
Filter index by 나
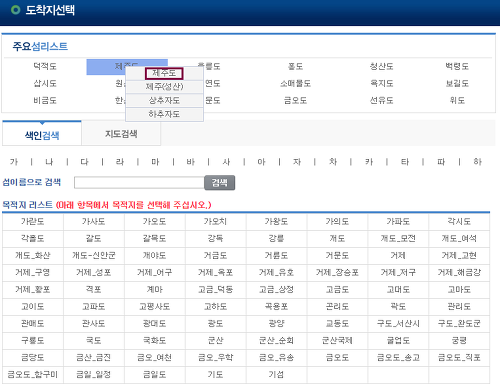pyautogui.click(x=49, y=162)
